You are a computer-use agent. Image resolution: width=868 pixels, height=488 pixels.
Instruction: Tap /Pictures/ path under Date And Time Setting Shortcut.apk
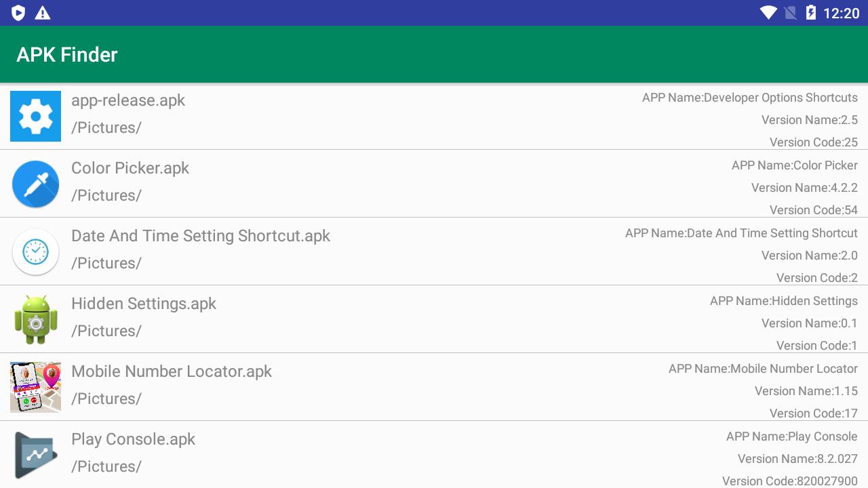[106, 263]
